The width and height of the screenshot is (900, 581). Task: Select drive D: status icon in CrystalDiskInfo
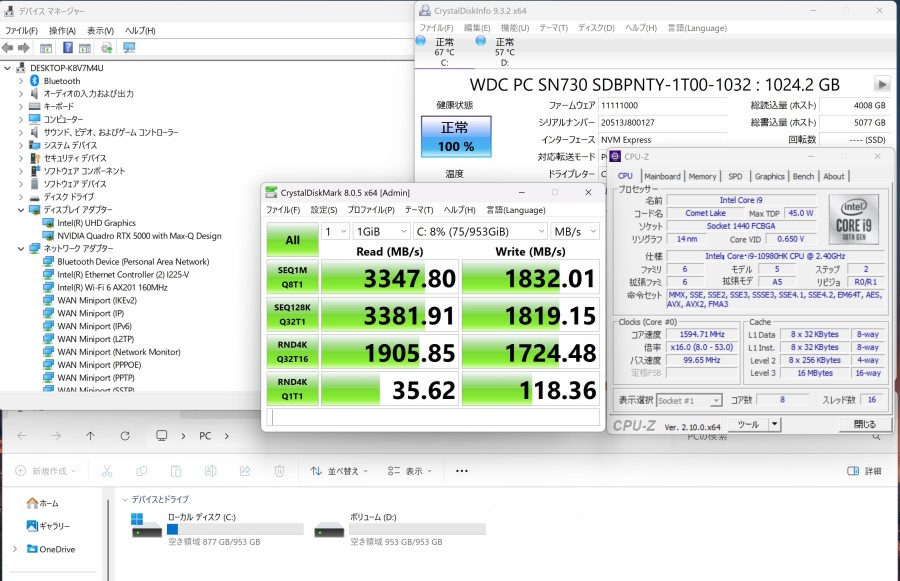tap(481, 41)
